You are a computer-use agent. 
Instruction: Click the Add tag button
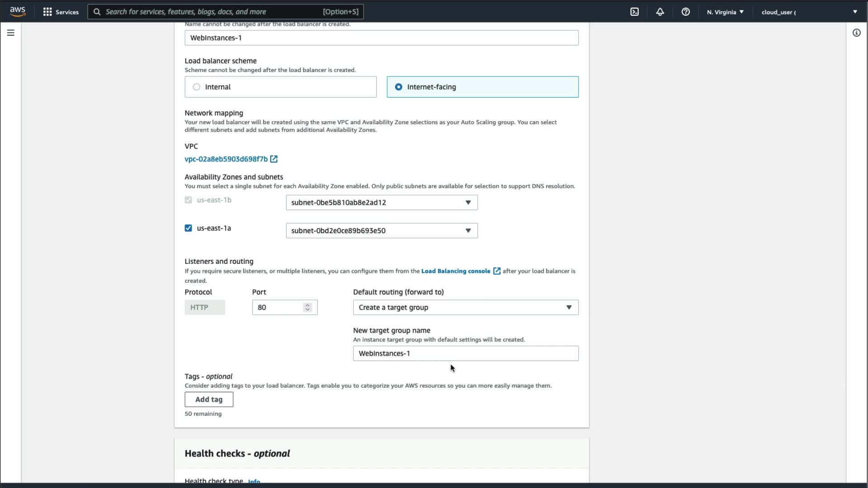[209, 399]
